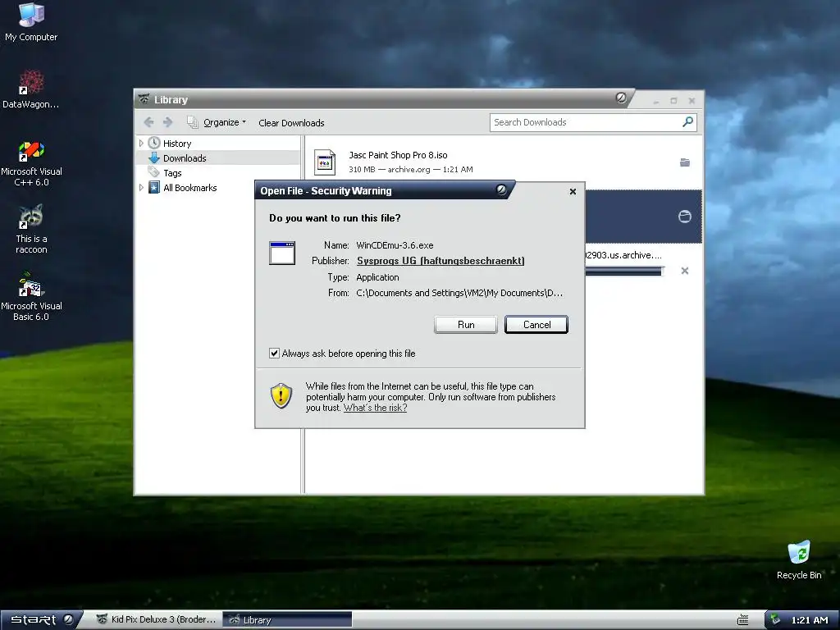The width and height of the screenshot is (840, 630).
Task: Click Clear Downloads in the toolbar
Action: [291, 123]
